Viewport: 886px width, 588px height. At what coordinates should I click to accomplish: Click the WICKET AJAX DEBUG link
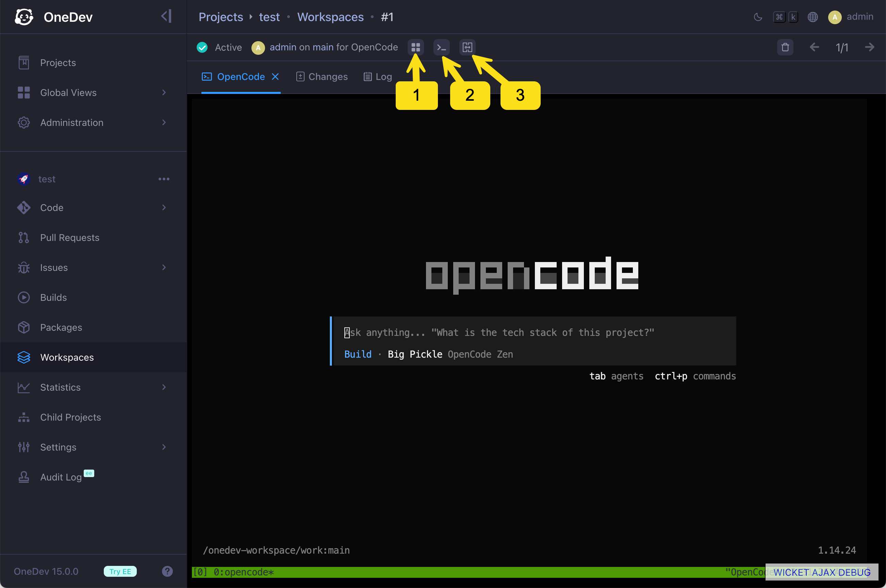[x=822, y=572]
